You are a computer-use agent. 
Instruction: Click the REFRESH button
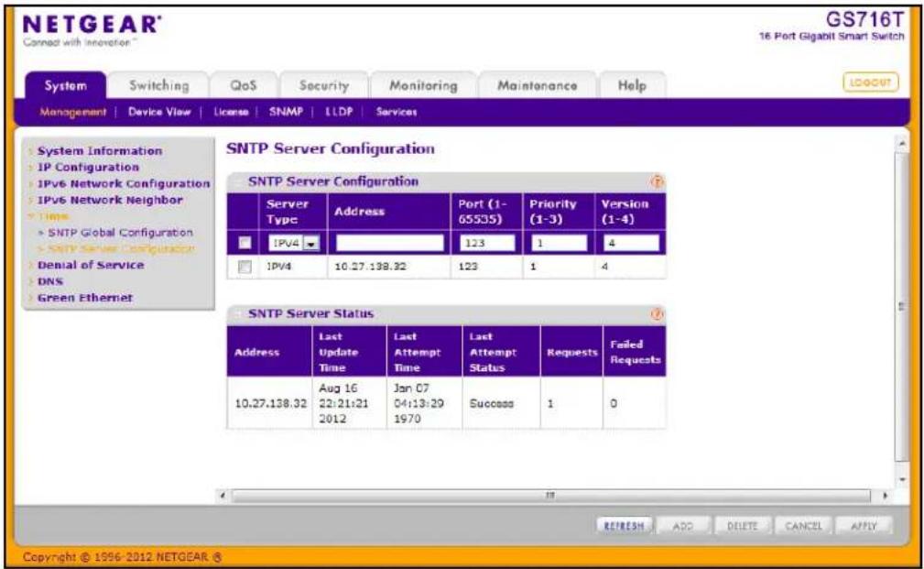[624, 525]
